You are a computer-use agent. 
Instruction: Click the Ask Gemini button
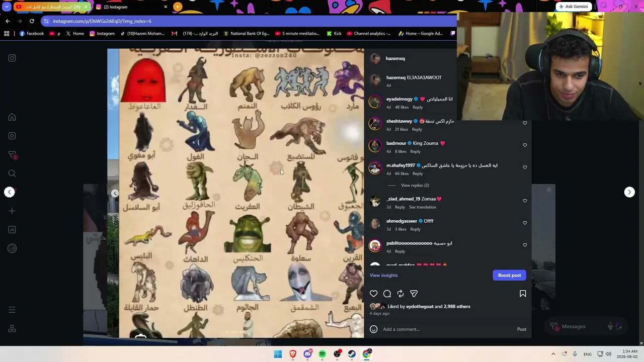(573, 7)
